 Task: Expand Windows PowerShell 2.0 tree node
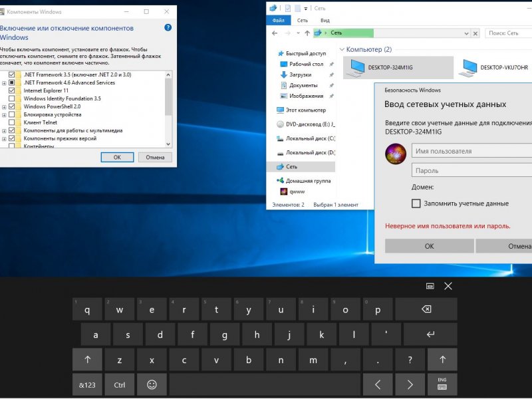tap(4, 107)
